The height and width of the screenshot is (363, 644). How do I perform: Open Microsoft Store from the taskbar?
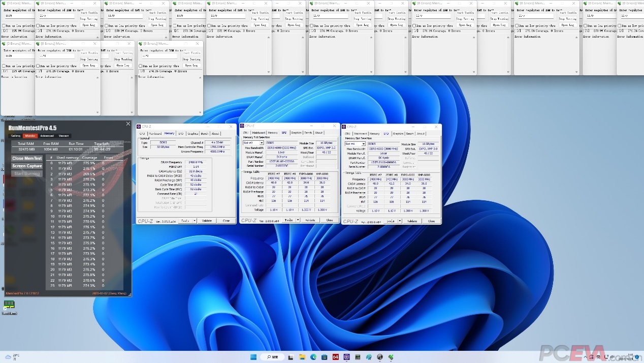pyautogui.click(x=325, y=357)
